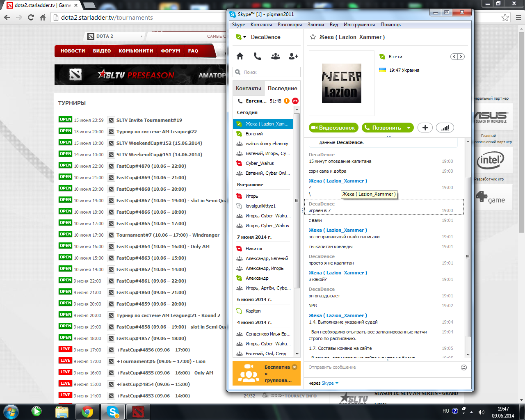Click the Intel sponsor logo

[491, 160]
